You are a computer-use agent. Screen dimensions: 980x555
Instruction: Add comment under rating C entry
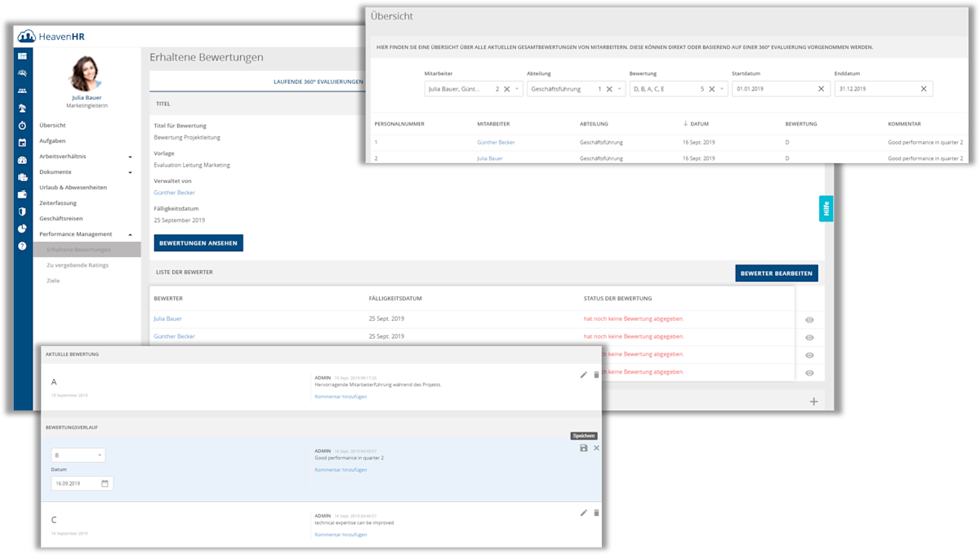click(341, 535)
